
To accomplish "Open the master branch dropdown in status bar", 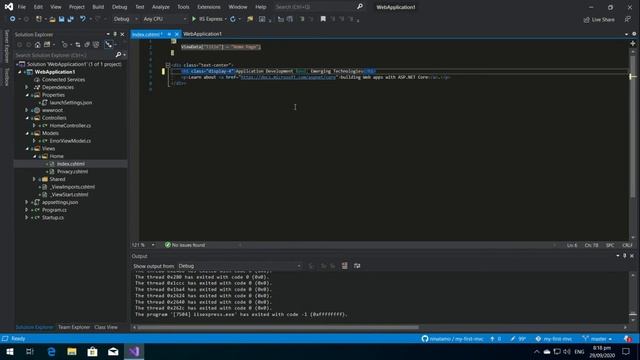I will (597, 339).
